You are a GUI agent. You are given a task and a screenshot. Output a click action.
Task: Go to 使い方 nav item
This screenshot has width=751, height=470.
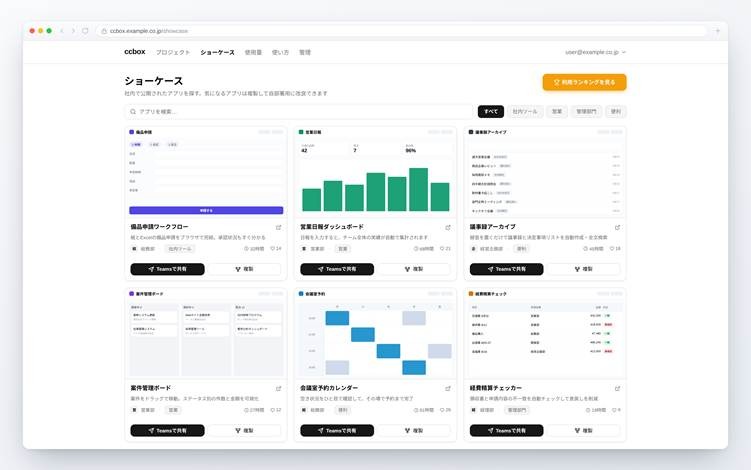(x=280, y=52)
